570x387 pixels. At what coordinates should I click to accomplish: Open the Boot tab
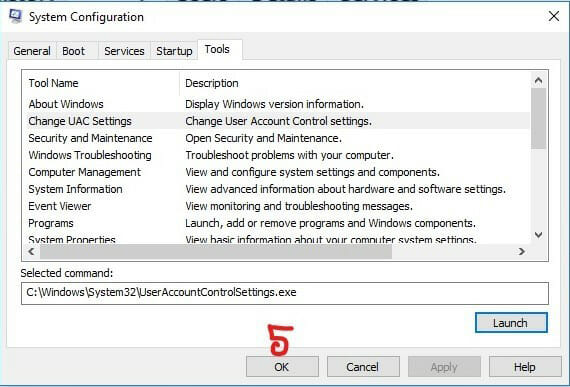[73, 51]
